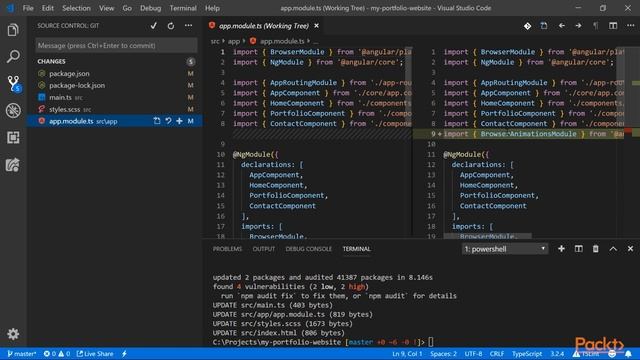640x360 pixels.
Task: Split the editor to the right
Action: [x=613, y=26]
